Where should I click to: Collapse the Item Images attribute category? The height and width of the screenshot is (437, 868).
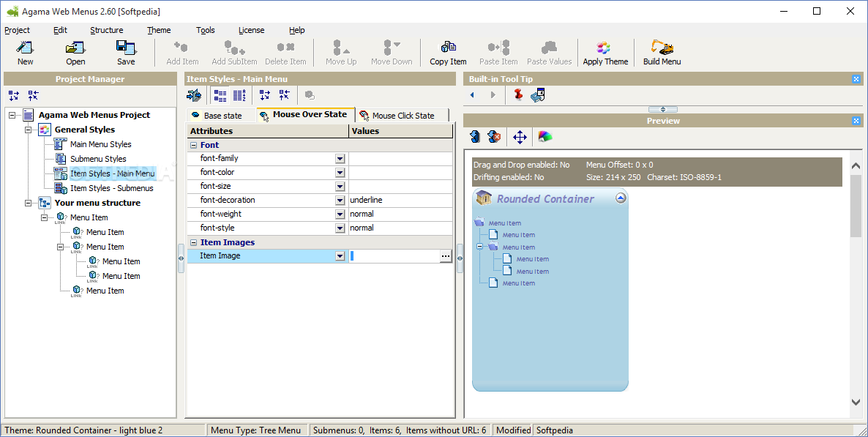point(194,242)
